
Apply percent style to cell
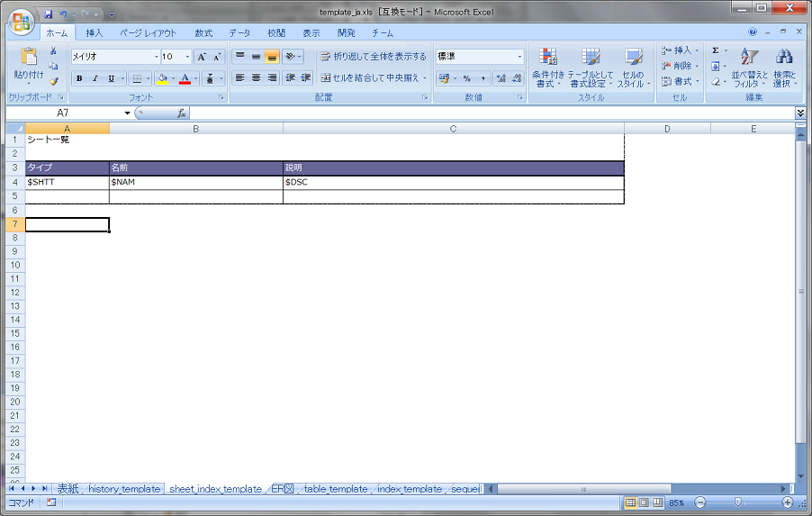(x=467, y=78)
